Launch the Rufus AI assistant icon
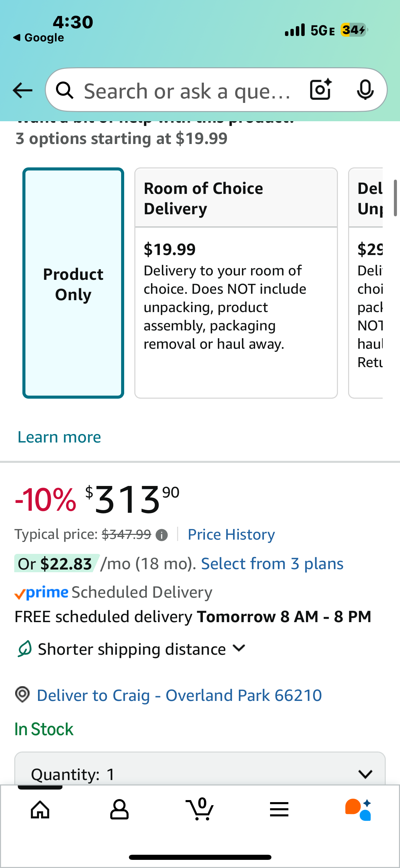Image resolution: width=400 pixels, height=868 pixels. (358, 810)
